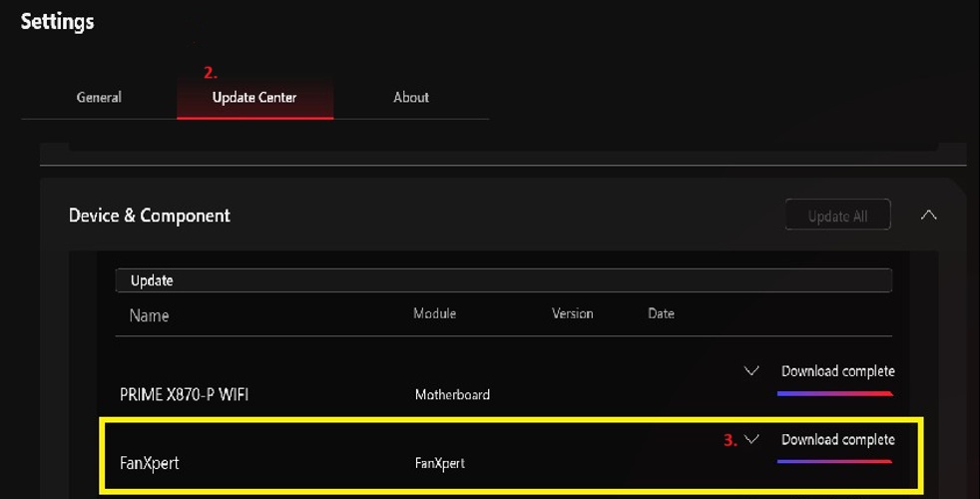This screenshot has height=499, width=980.
Task: Expand the FanXpert row details chevron
Action: 751,439
